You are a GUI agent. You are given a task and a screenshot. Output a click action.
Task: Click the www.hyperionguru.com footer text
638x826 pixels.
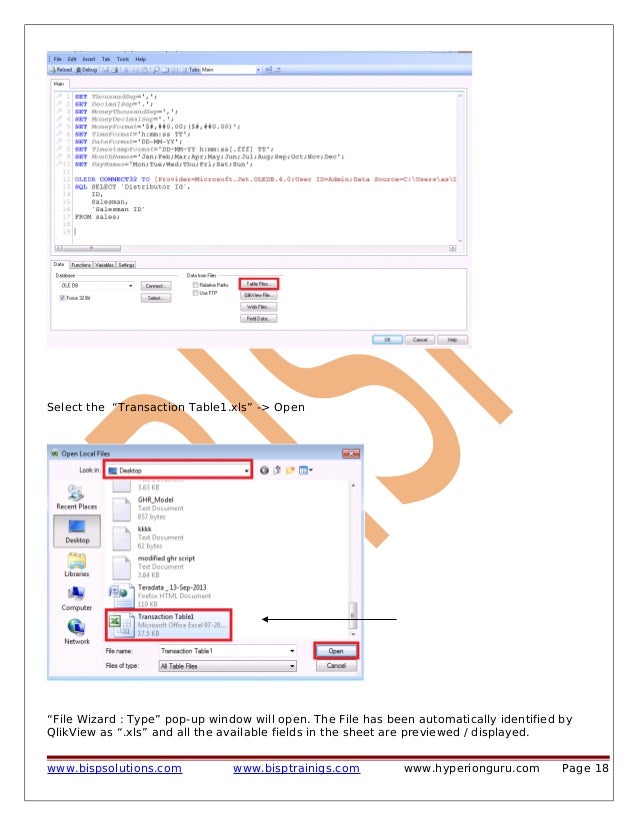(472, 769)
